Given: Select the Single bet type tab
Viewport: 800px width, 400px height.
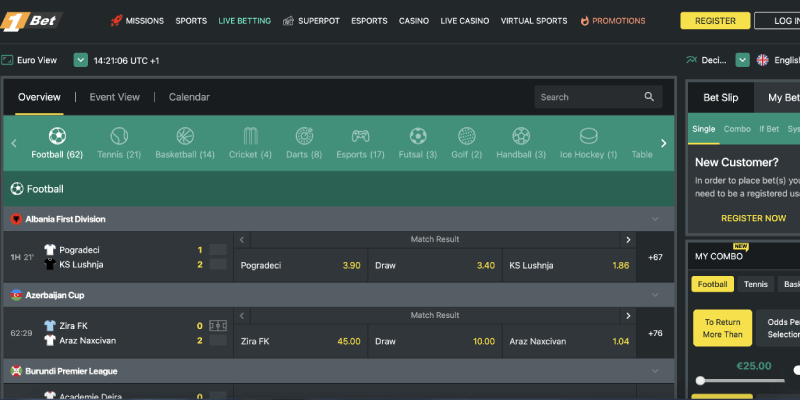Looking at the screenshot, I should pyautogui.click(x=704, y=129).
